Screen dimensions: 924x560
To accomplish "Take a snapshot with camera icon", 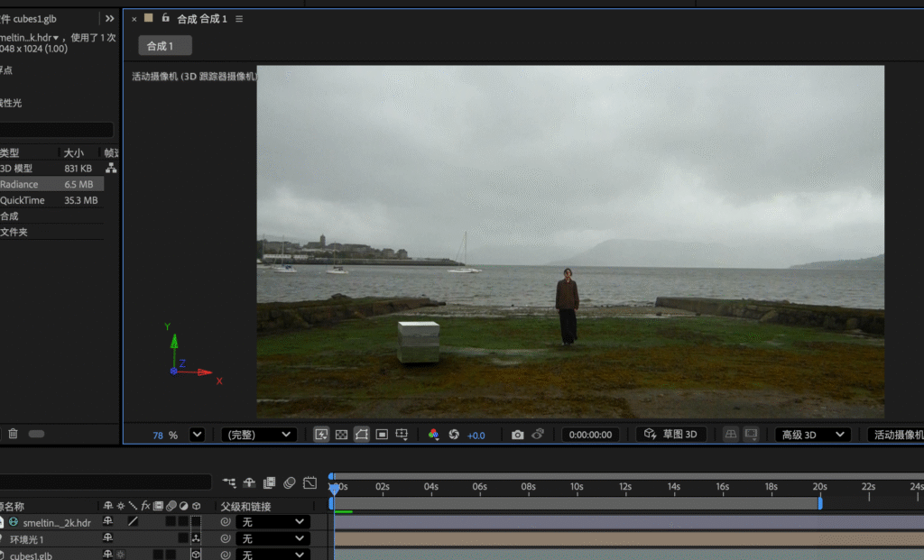I will tap(517, 435).
